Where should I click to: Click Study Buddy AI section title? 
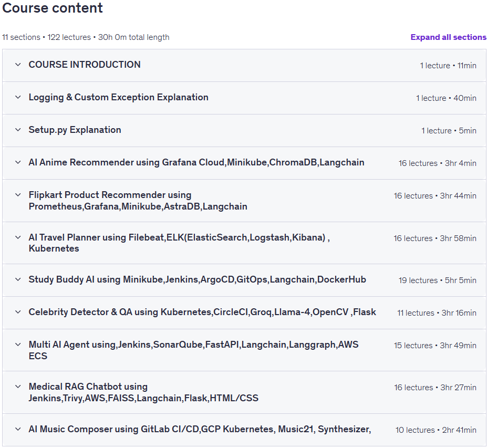coord(197,279)
